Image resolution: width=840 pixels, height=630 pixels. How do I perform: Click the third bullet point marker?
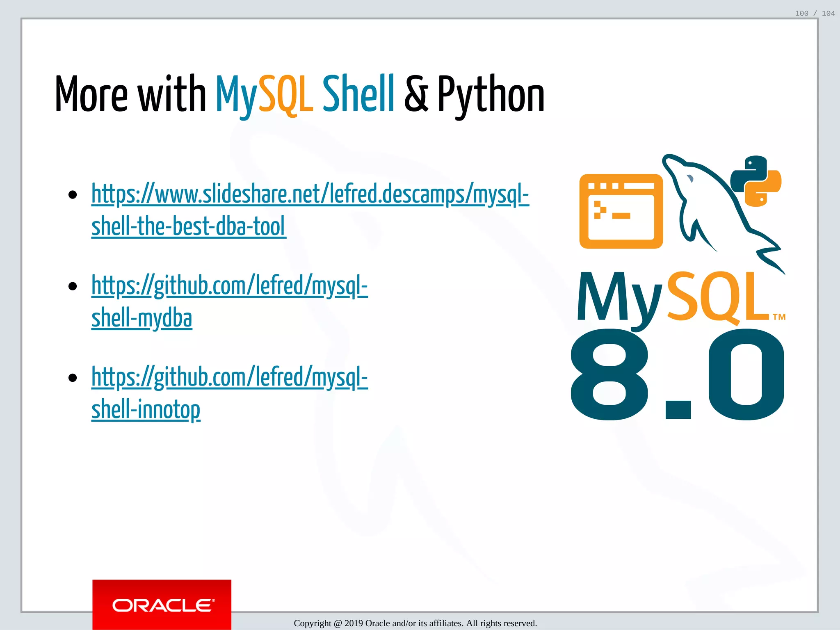pyautogui.click(x=73, y=378)
